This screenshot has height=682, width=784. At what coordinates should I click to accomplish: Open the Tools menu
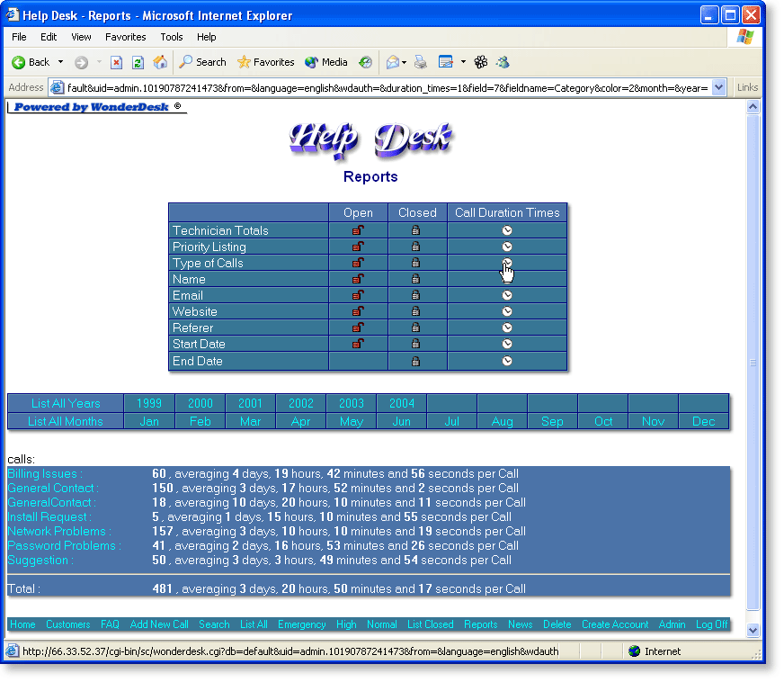[172, 37]
